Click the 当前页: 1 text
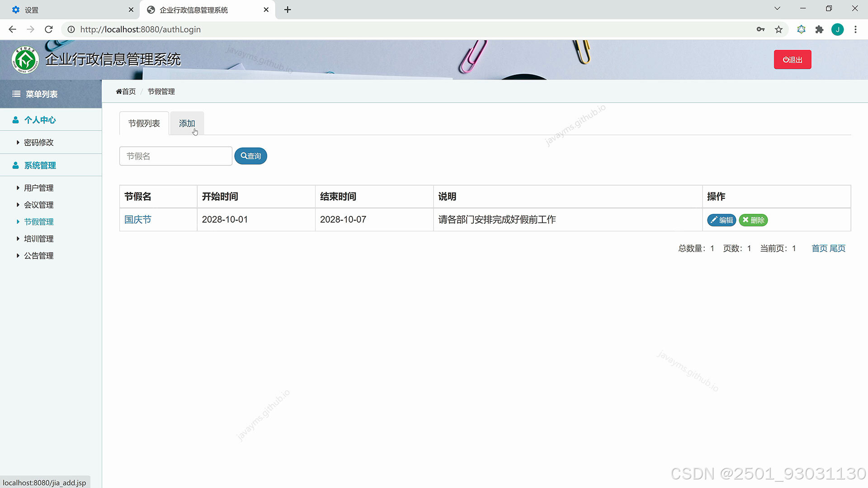Image resolution: width=868 pixels, height=488 pixels. point(778,248)
